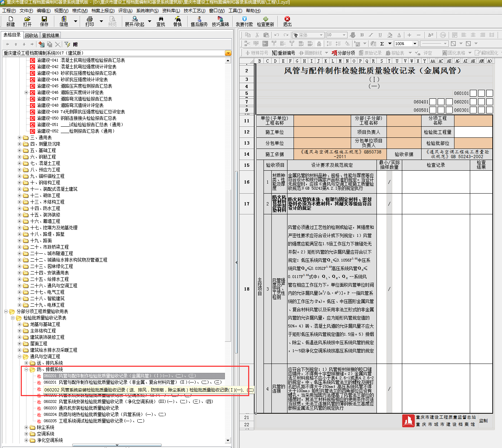
Task: Open the line style selector combo
Action: pos(434,44)
